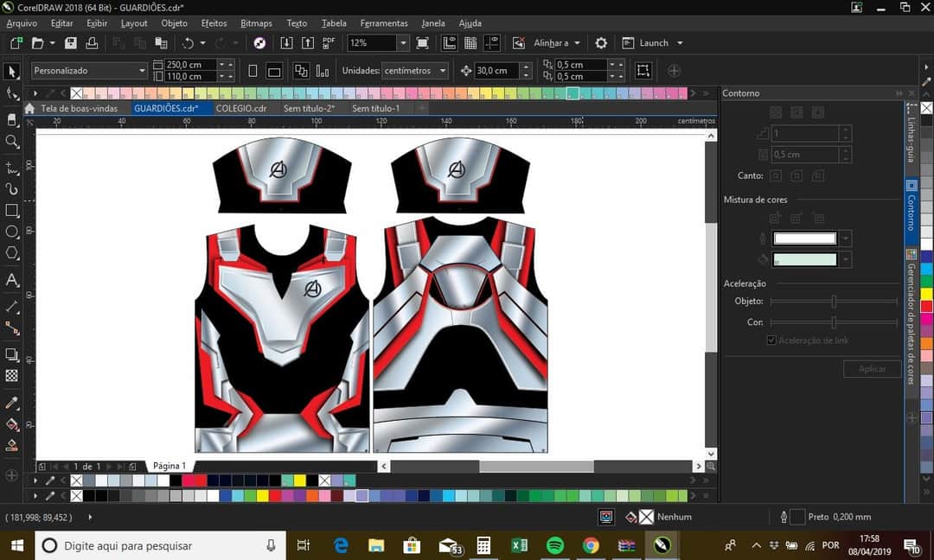Click the red swatch in right palette

(x=926, y=306)
